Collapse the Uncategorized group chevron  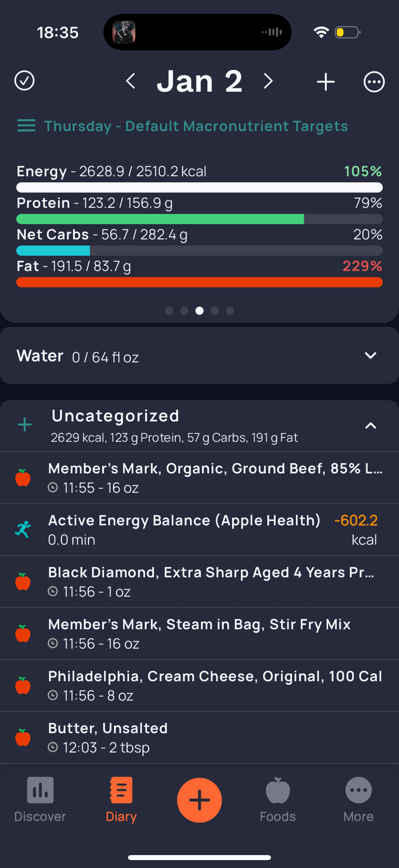(370, 426)
